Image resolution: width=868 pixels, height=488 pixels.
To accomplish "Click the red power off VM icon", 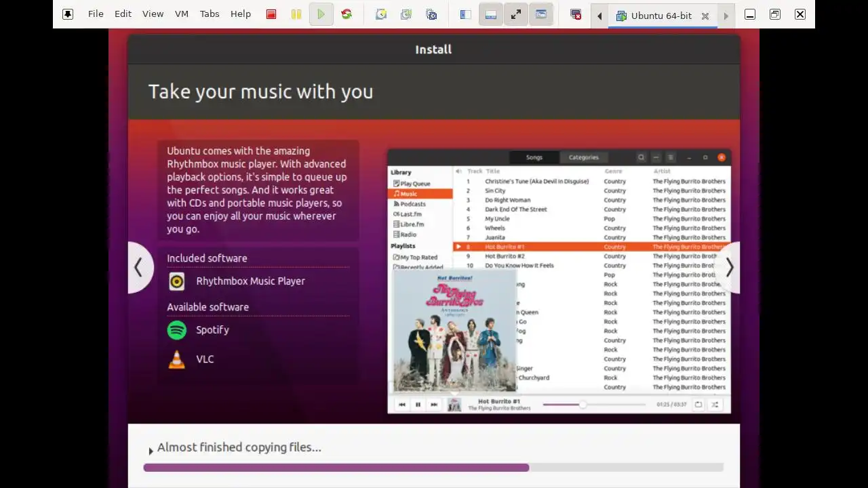I will tap(271, 14).
